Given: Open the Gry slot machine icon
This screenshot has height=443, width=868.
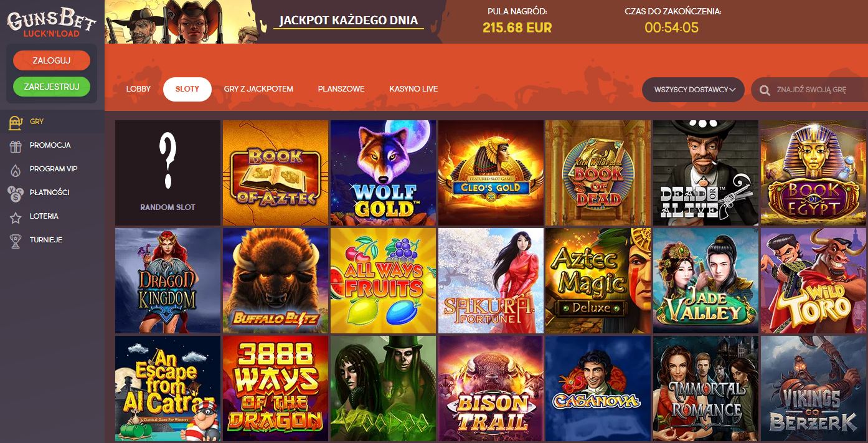Looking at the screenshot, I should pyautogui.click(x=16, y=122).
